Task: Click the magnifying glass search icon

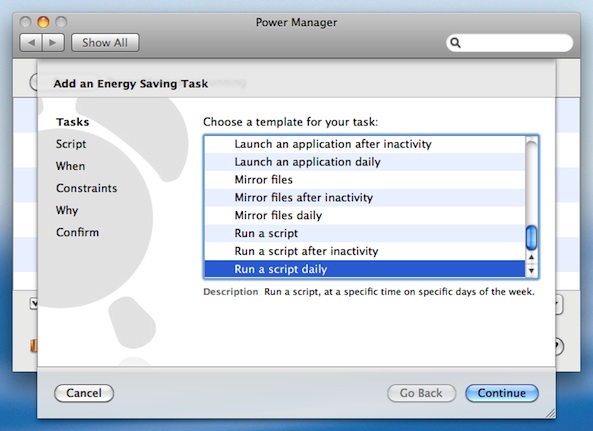Action: click(x=456, y=43)
